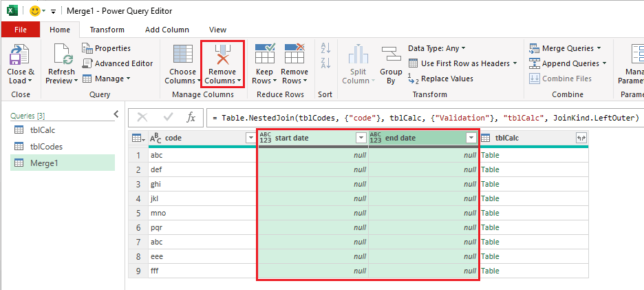Screen dimensions: 644x290
Task: Switch to the Home tab
Action: (60, 30)
